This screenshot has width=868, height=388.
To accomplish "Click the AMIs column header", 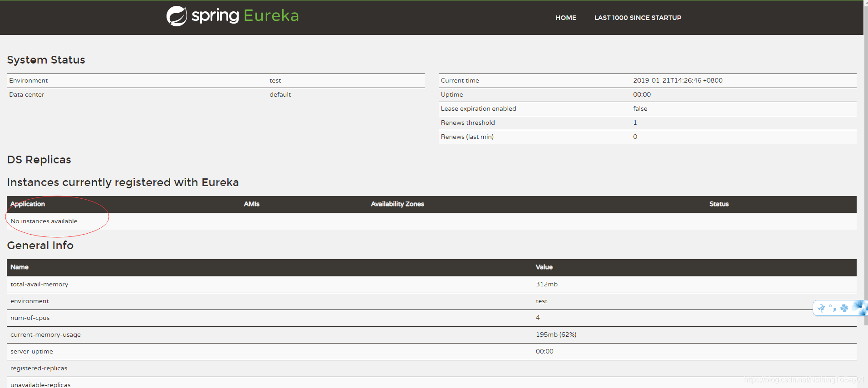I will coord(251,204).
